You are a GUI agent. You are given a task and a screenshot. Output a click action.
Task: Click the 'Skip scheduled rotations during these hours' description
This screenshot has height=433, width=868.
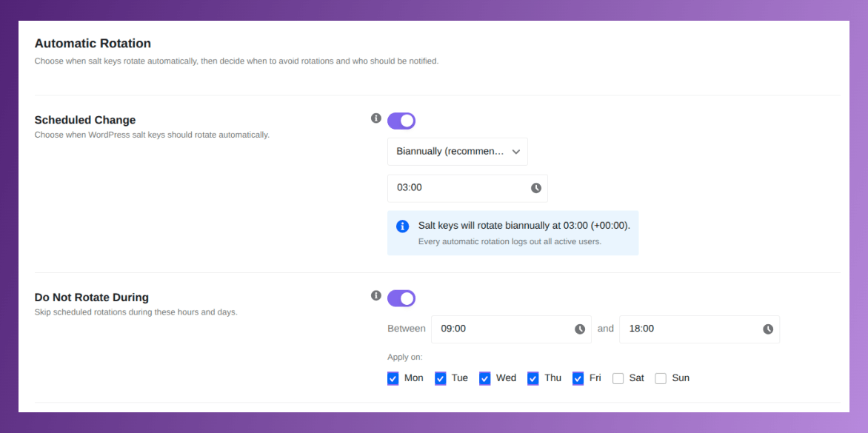(136, 312)
